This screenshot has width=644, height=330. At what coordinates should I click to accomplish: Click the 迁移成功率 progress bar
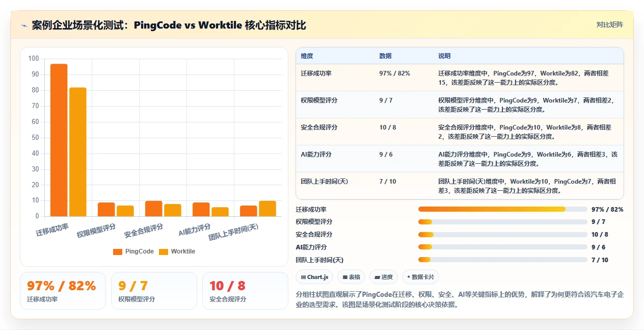[503, 209]
